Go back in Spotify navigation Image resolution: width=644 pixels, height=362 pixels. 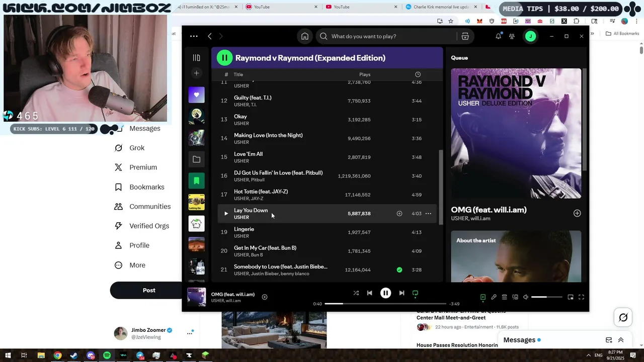pyautogui.click(x=210, y=36)
